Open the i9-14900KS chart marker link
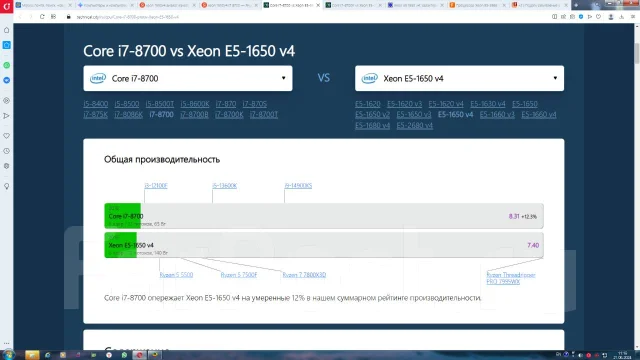The image size is (640, 360). 298,186
